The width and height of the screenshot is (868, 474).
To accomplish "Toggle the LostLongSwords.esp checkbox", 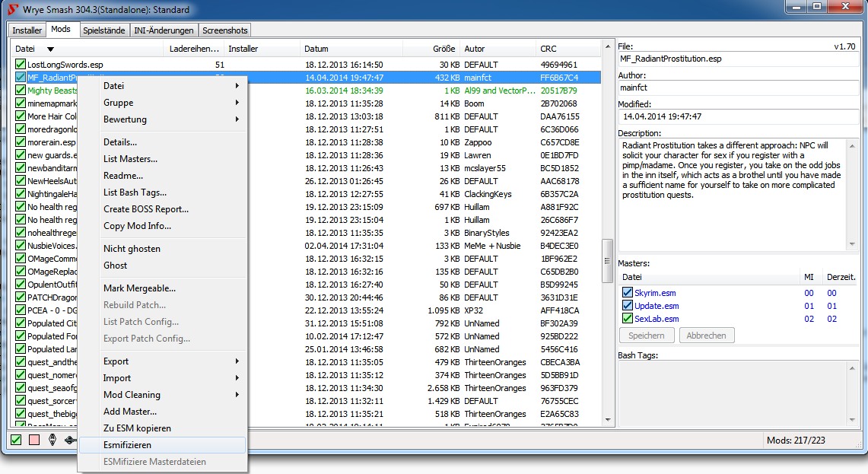I will click(x=21, y=65).
